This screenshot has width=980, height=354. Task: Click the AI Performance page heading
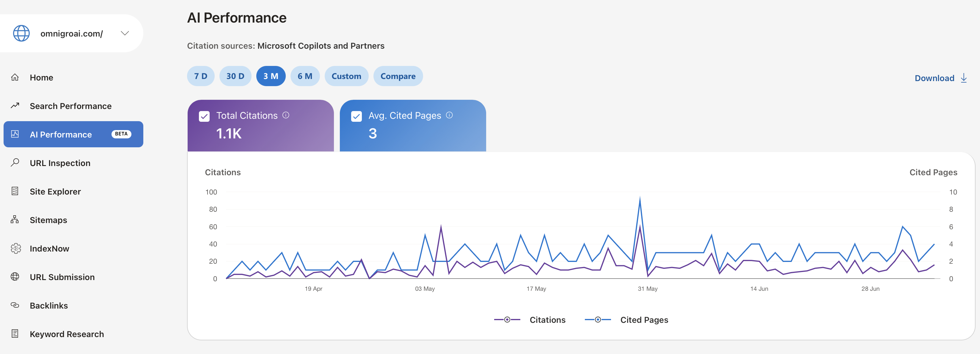pos(237,18)
